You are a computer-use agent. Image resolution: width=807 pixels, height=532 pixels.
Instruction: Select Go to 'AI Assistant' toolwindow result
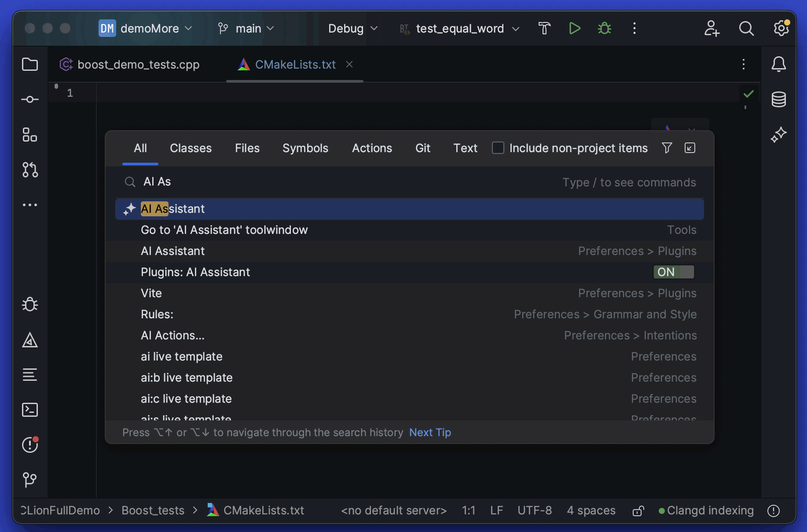409,230
